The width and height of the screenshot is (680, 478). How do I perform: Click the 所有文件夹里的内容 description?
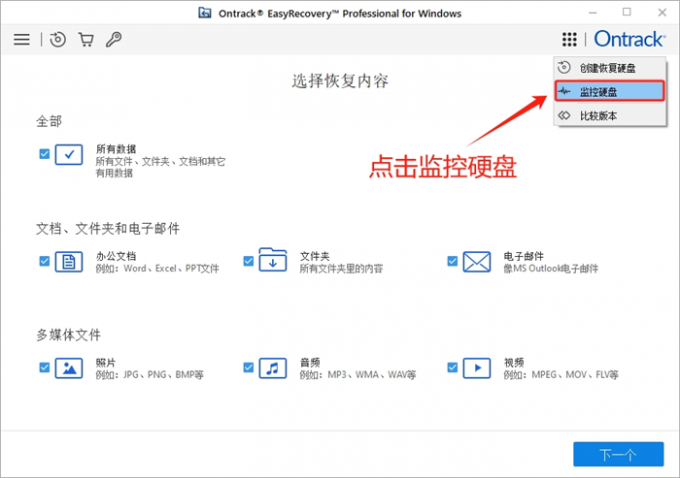tap(341, 269)
